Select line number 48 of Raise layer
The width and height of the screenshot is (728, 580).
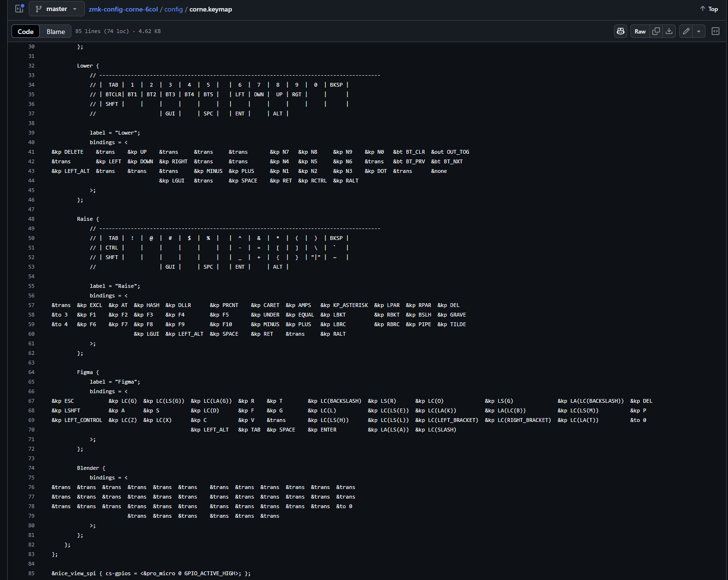tap(31, 219)
